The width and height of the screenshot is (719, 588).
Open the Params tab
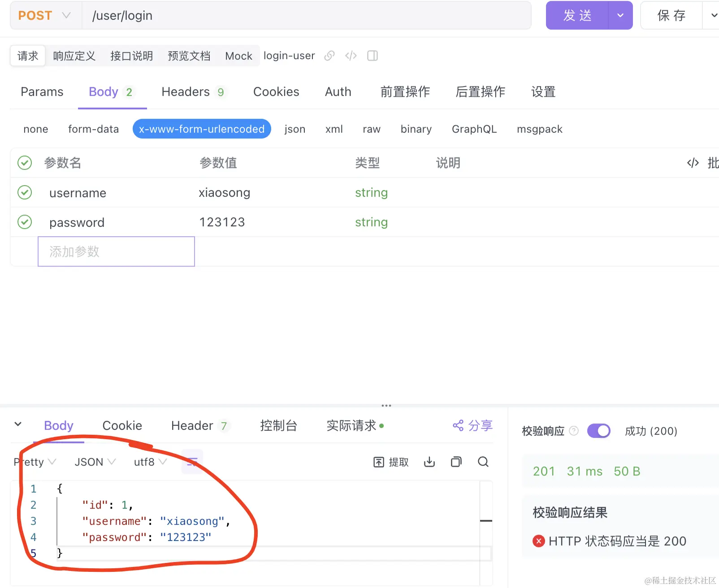coord(42,92)
